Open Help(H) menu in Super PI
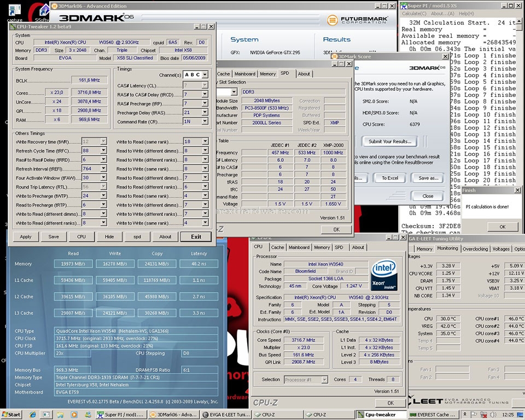Screen dimensions: 525x420 [x=466, y=13]
